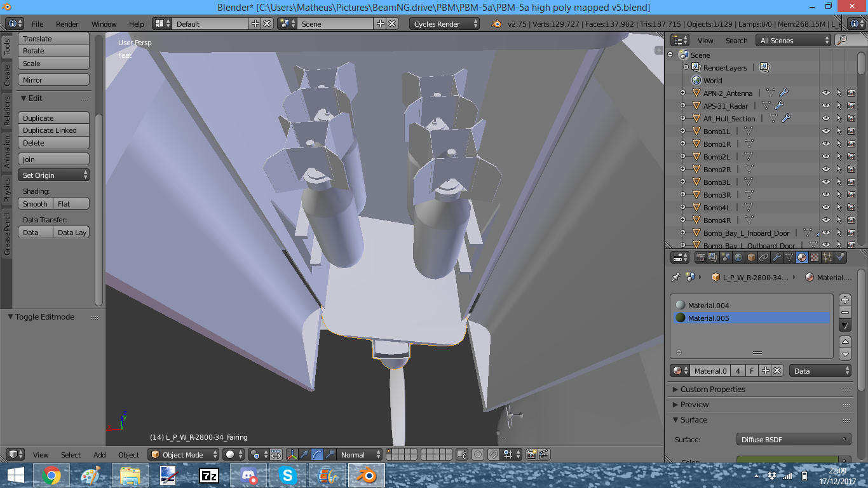868x488 pixels.
Task: Open the 3D view Add menu
Action: coord(100,454)
